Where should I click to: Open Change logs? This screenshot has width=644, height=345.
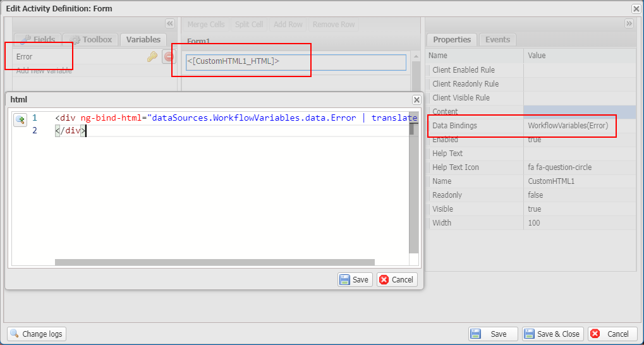[37, 334]
